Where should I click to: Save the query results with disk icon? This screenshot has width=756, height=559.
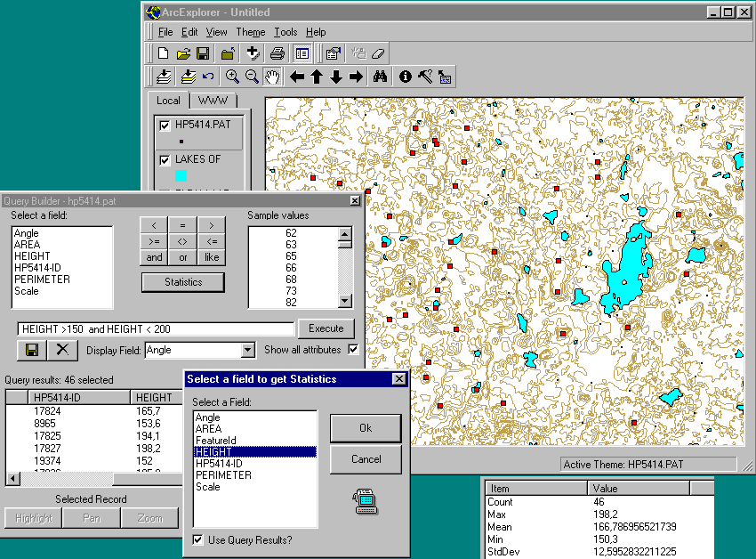pyautogui.click(x=31, y=350)
